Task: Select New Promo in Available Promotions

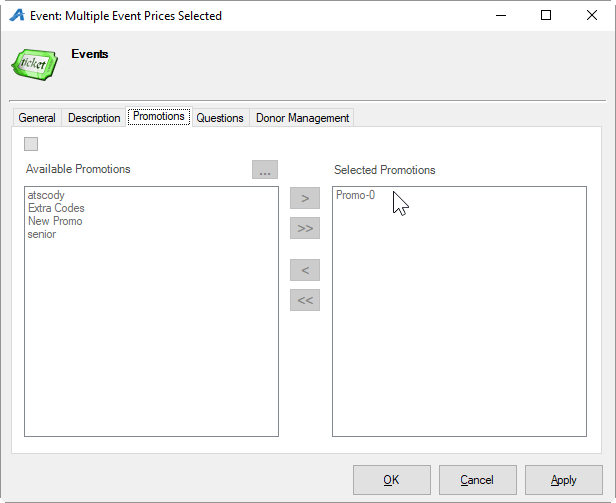Action: point(55,221)
